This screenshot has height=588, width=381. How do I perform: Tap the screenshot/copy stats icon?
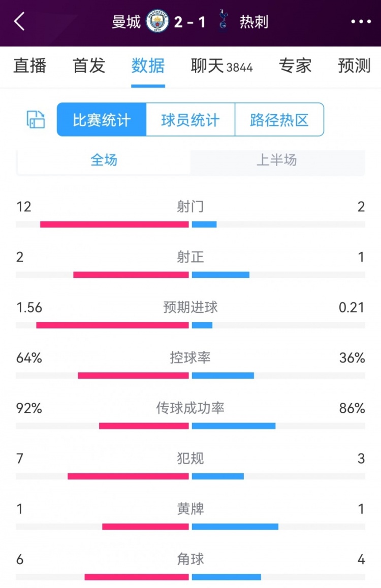(35, 120)
